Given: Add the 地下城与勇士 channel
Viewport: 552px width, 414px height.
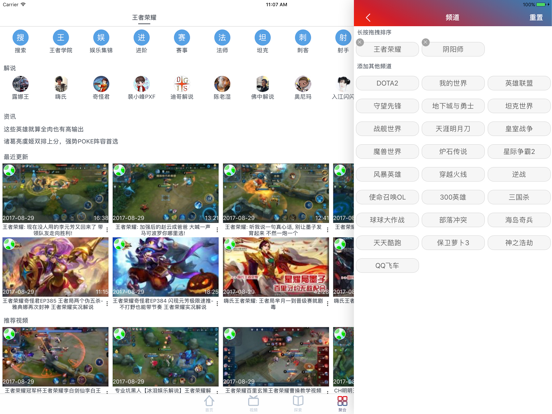Looking at the screenshot, I should 453,106.
